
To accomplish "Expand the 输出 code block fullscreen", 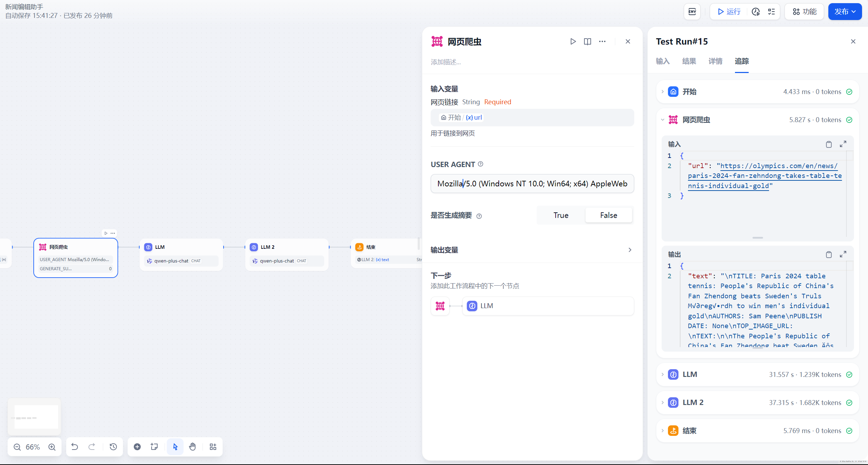I will coord(843,254).
